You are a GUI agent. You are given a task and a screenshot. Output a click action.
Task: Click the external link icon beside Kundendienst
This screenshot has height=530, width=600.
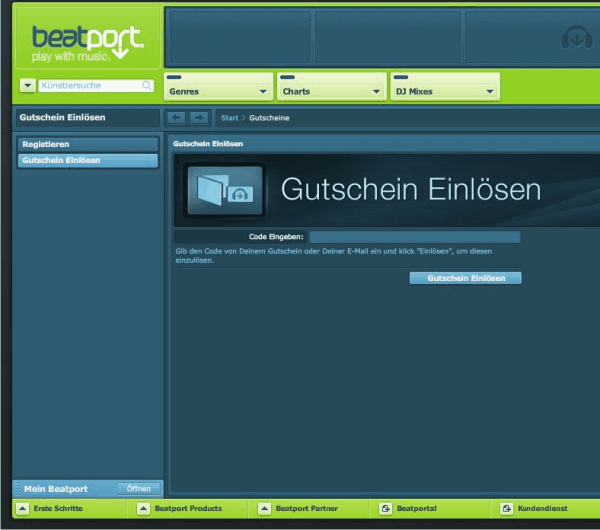tap(506, 509)
